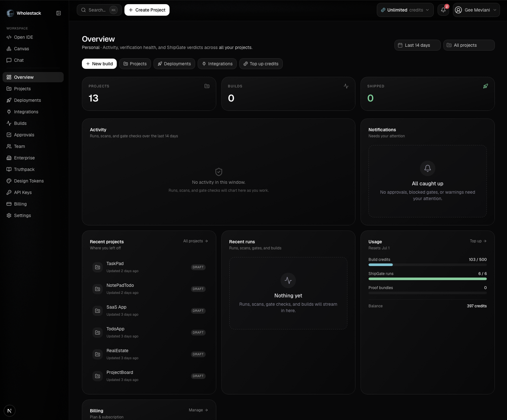Click the Build credits progress bar
This screenshot has height=420, width=507.
click(x=428, y=265)
